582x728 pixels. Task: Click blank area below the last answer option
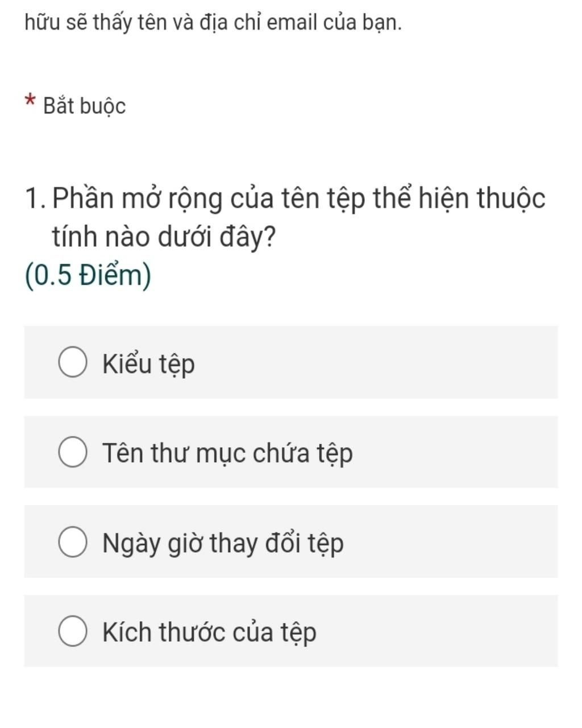291,697
